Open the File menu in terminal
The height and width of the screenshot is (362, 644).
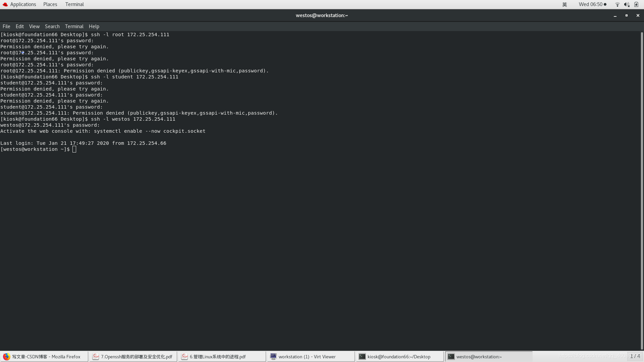[6, 26]
